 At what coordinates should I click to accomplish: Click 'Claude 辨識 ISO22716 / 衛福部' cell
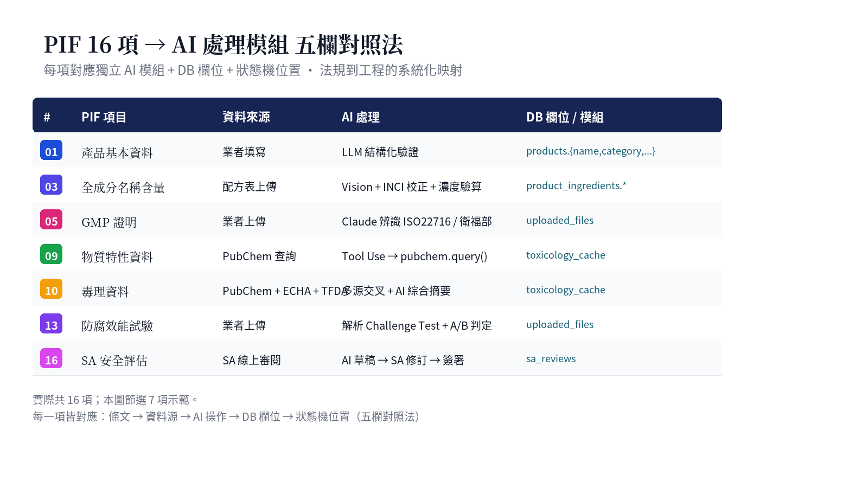pyautogui.click(x=417, y=221)
